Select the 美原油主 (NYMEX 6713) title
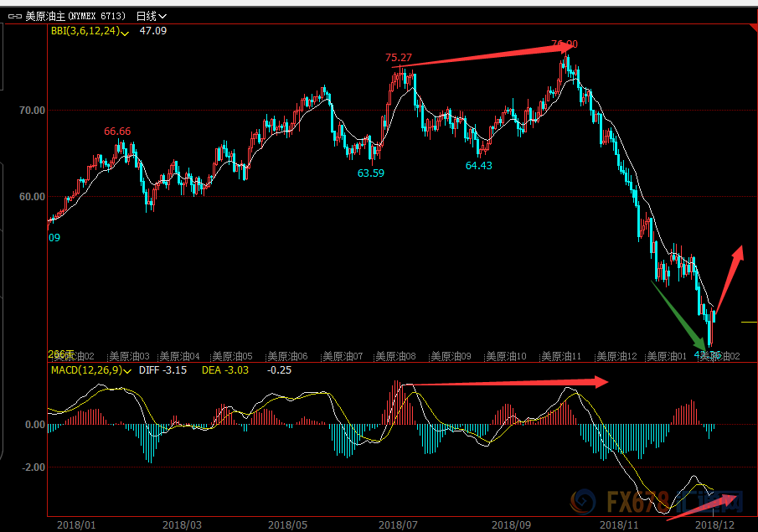The width and height of the screenshot is (758, 532). pos(75,17)
